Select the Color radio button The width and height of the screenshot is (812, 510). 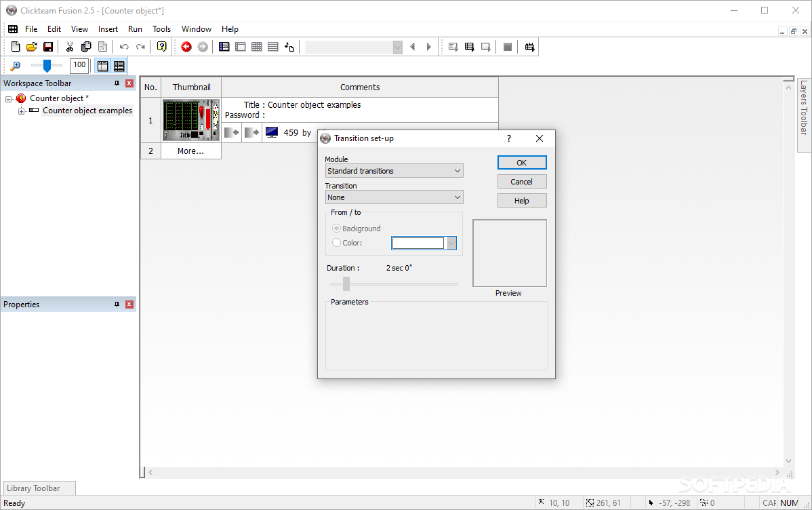point(337,243)
